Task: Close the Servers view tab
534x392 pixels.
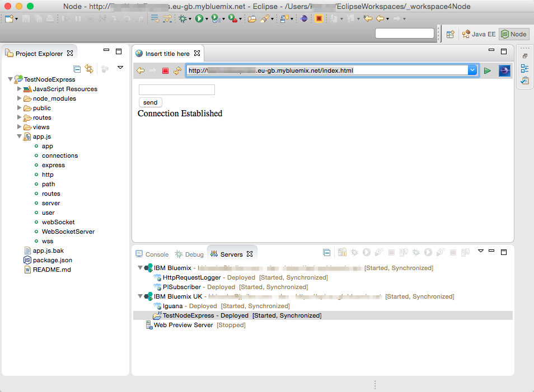Action: [x=250, y=254]
